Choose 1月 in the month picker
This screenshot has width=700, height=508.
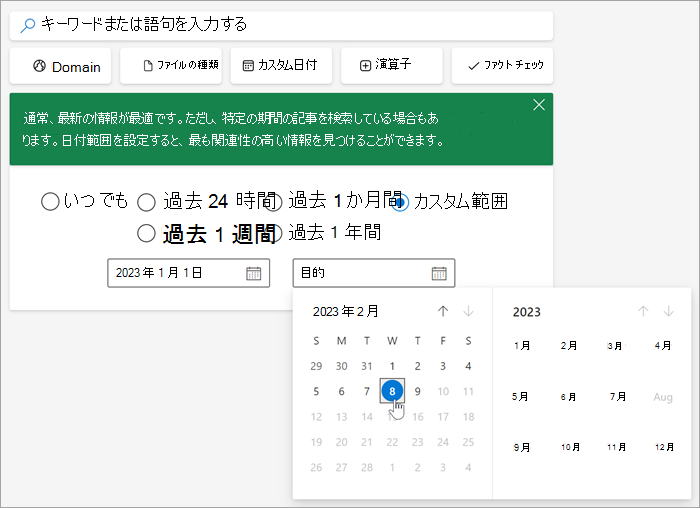coord(522,346)
